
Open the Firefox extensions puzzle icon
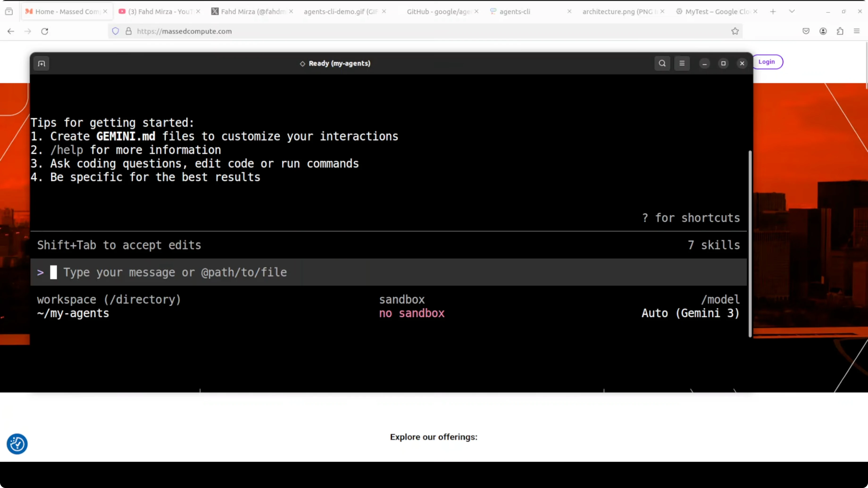840,31
